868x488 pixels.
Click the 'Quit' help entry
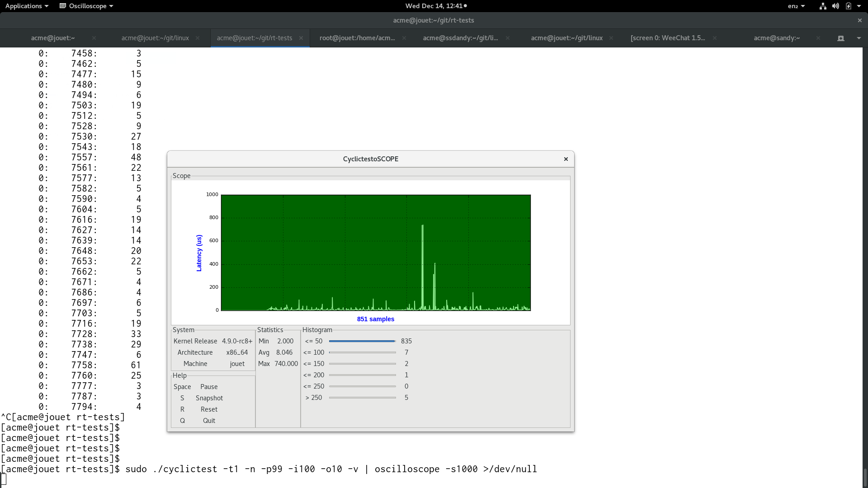(x=209, y=421)
